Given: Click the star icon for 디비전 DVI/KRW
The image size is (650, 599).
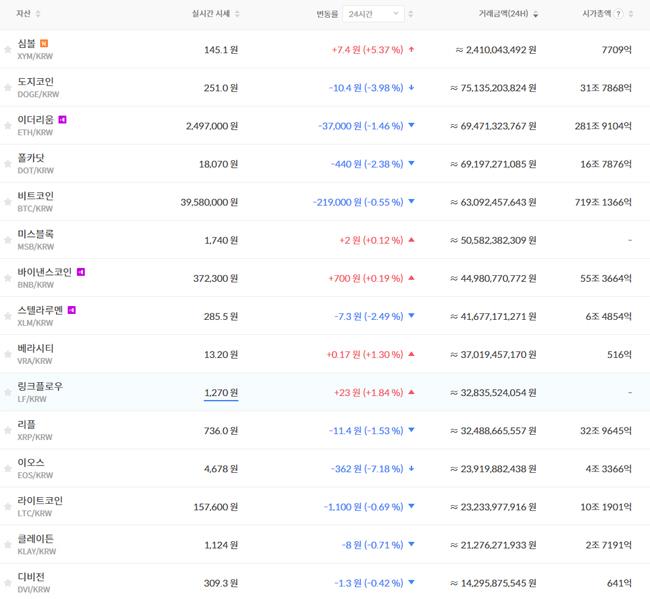Looking at the screenshot, I should [x=8, y=582].
